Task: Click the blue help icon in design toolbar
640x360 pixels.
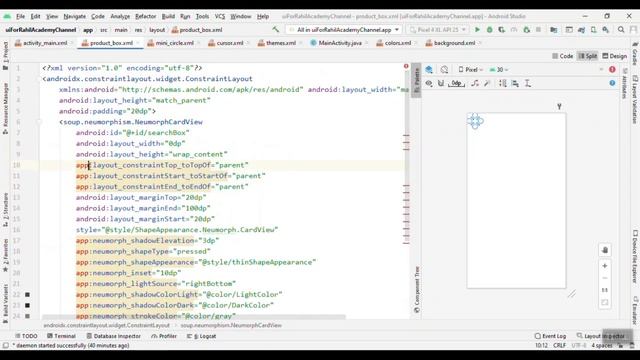Action: (612, 83)
